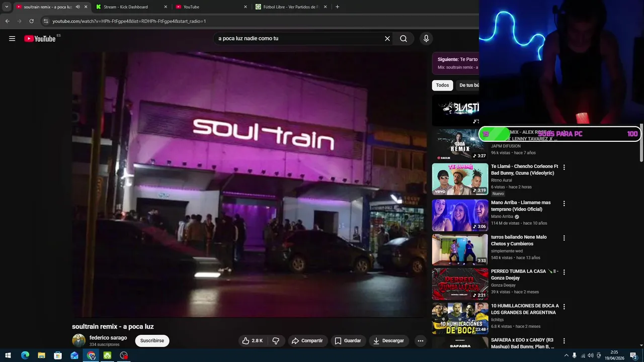Open File Explorer from taskbar
This screenshot has width=644, height=362.
[41, 355]
